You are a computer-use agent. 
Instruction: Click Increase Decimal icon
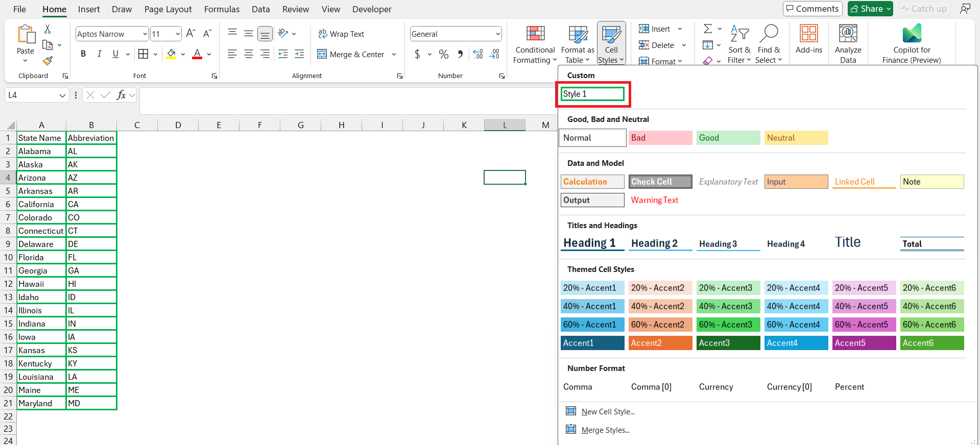[478, 54]
